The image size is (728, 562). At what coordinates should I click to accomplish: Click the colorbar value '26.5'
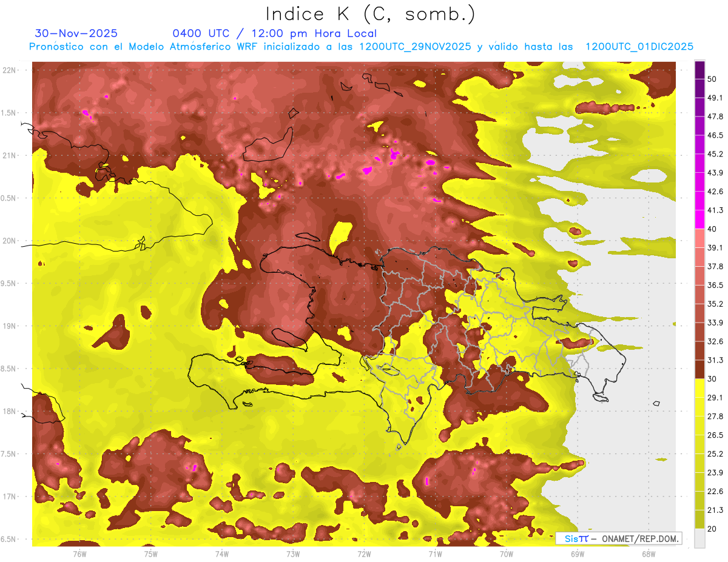click(715, 435)
